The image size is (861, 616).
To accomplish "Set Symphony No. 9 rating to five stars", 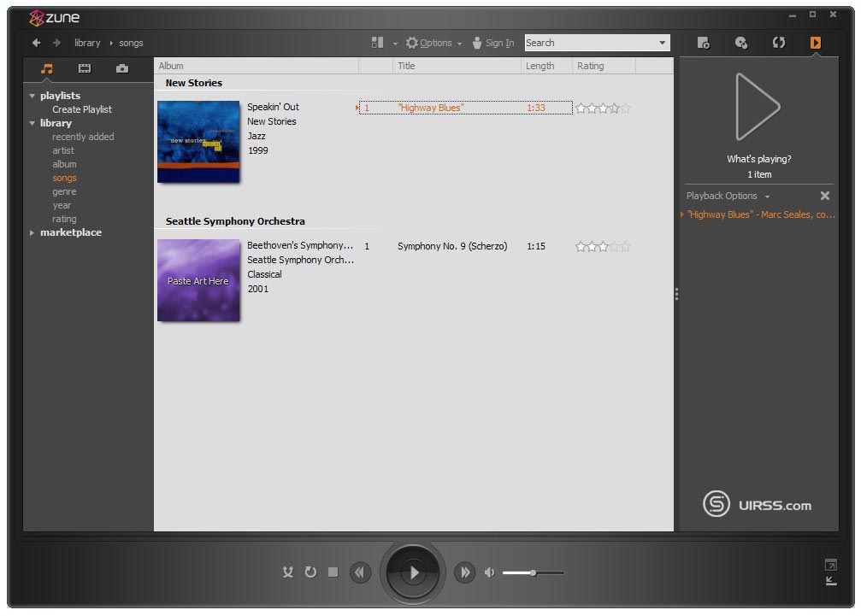I will [x=625, y=247].
